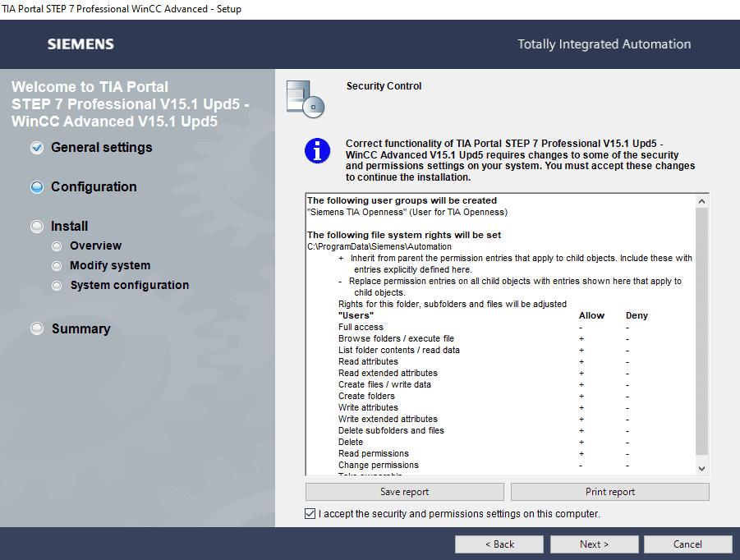Image resolution: width=740 pixels, height=560 pixels.
Task: Click the Overview sub-step bullet
Action: pos(57,246)
